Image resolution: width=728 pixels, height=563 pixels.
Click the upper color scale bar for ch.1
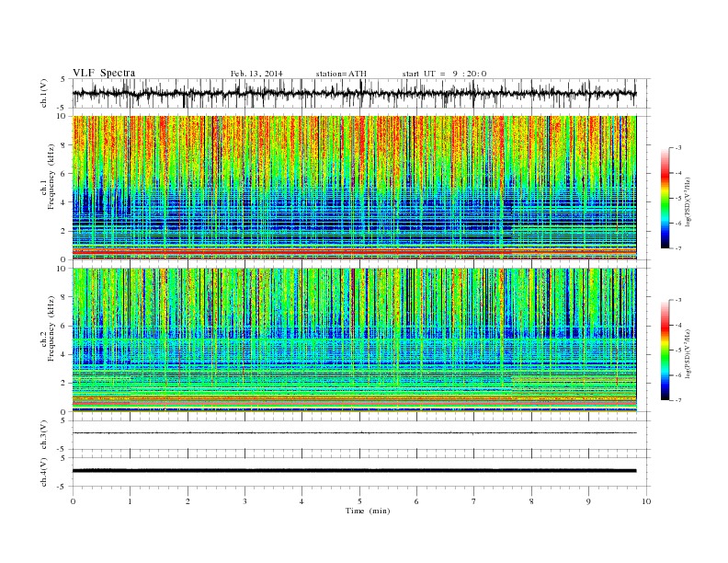[x=665, y=199]
